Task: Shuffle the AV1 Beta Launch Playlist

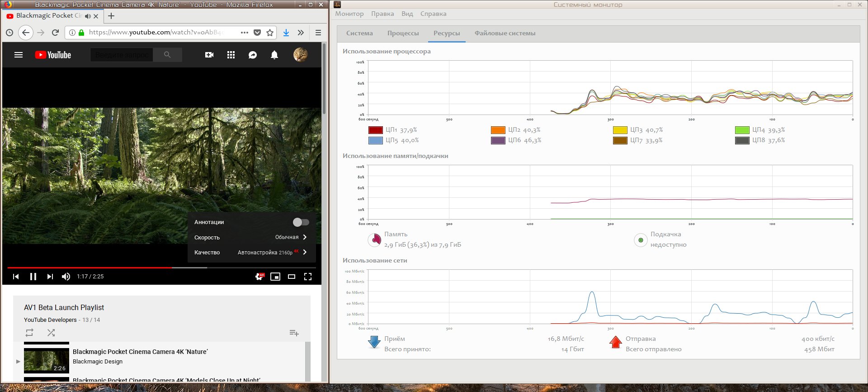Action: pos(51,333)
